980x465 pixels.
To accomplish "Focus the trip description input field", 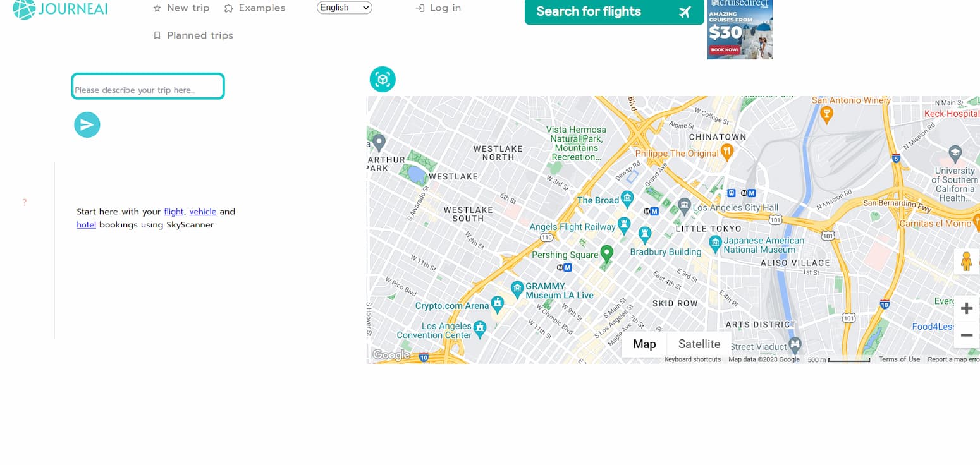I will tap(148, 87).
